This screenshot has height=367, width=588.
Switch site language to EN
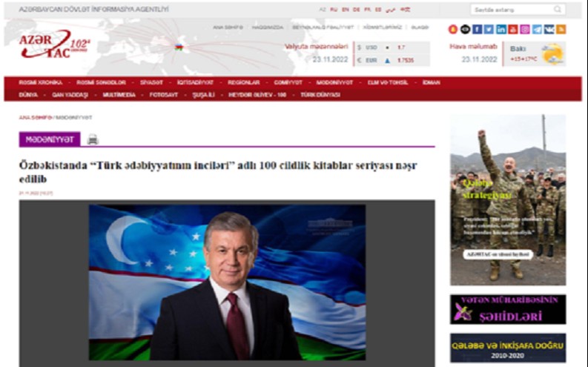pyautogui.click(x=345, y=10)
